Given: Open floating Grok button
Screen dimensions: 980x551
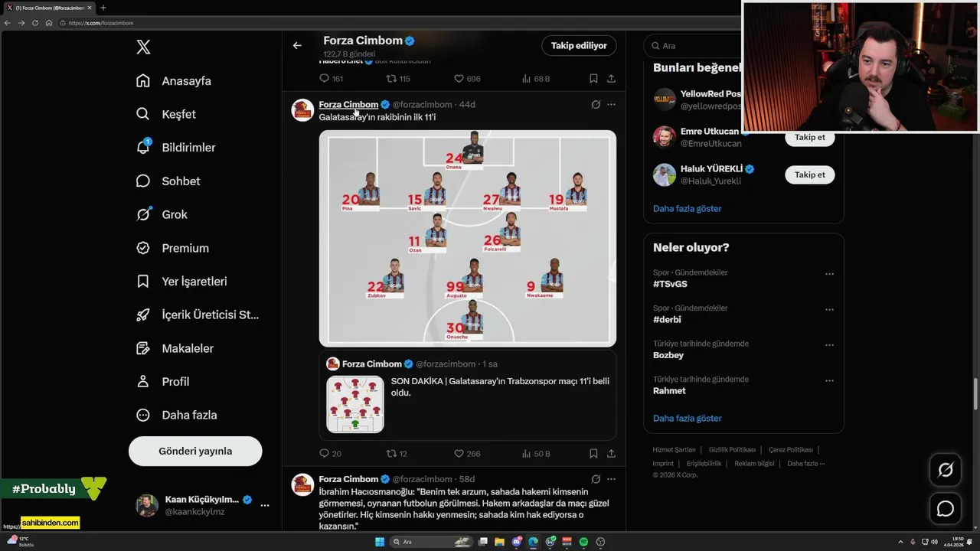Looking at the screenshot, I should coord(946,470).
